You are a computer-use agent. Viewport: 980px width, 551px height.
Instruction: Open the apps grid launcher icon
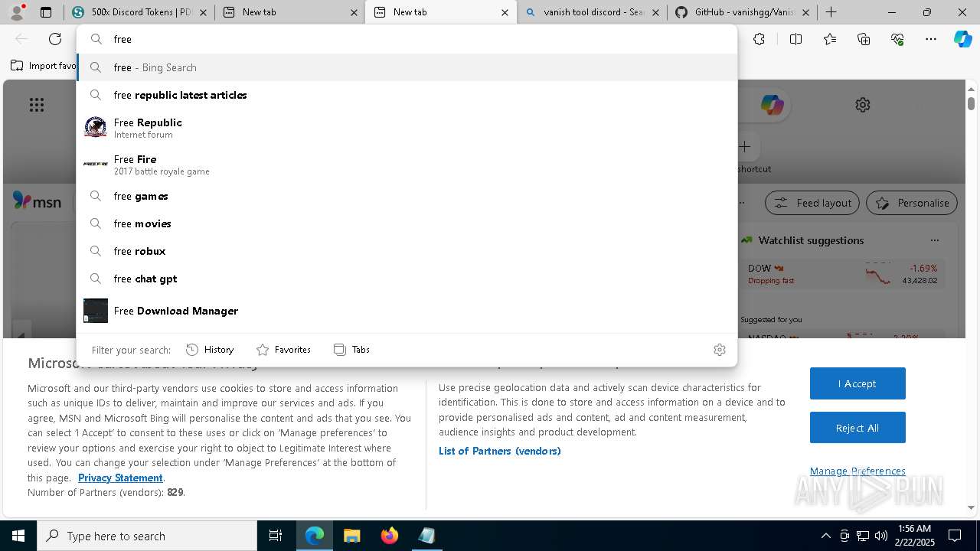tap(37, 105)
